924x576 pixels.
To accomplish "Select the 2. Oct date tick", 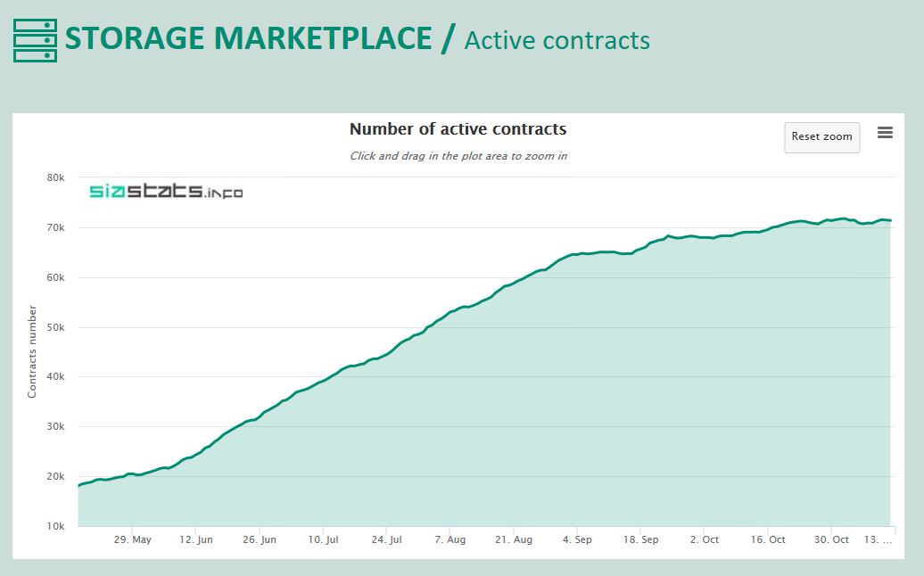I will 705,539.
